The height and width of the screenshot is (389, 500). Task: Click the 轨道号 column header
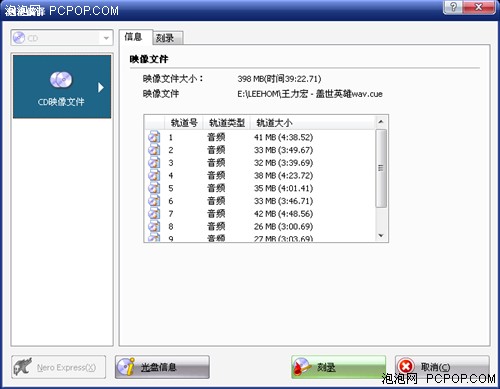click(x=184, y=123)
